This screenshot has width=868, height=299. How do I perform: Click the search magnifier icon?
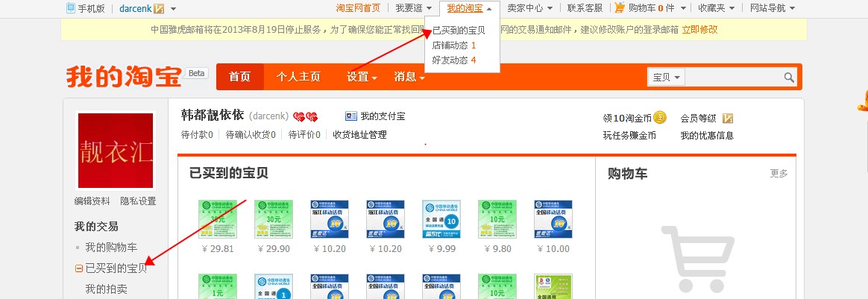790,78
